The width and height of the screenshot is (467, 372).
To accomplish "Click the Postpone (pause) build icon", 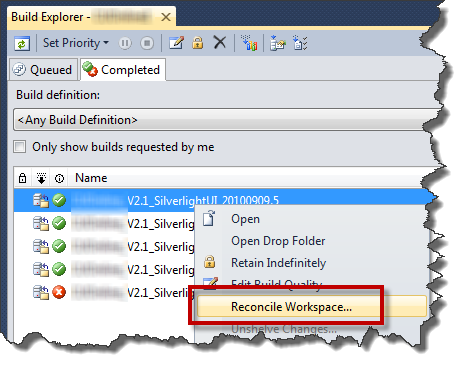I will coord(125,43).
